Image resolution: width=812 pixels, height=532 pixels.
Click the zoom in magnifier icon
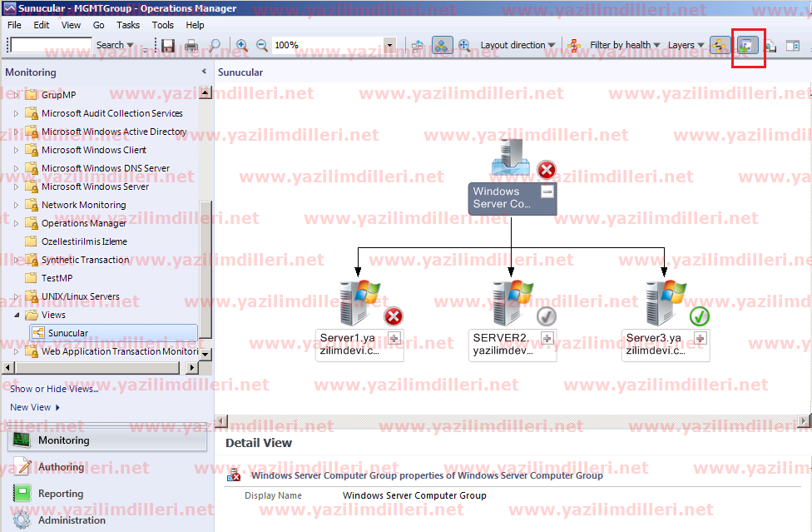click(241, 46)
